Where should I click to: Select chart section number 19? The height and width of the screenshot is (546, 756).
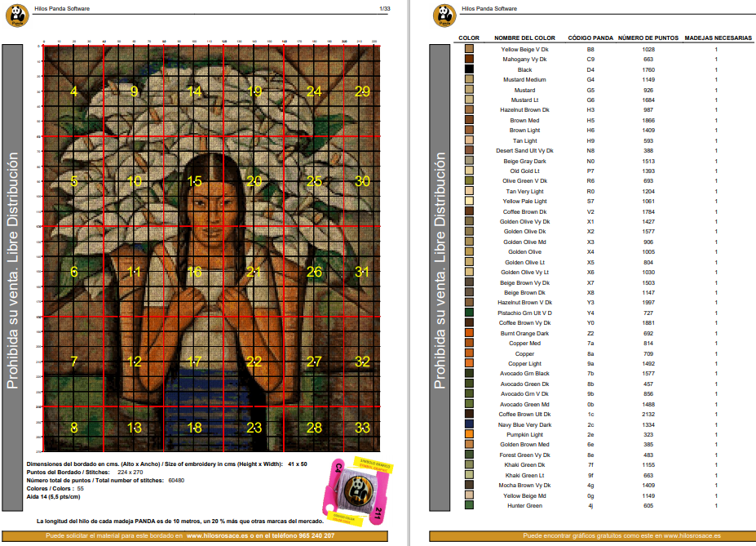pyautogui.click(x=254, y=91)
